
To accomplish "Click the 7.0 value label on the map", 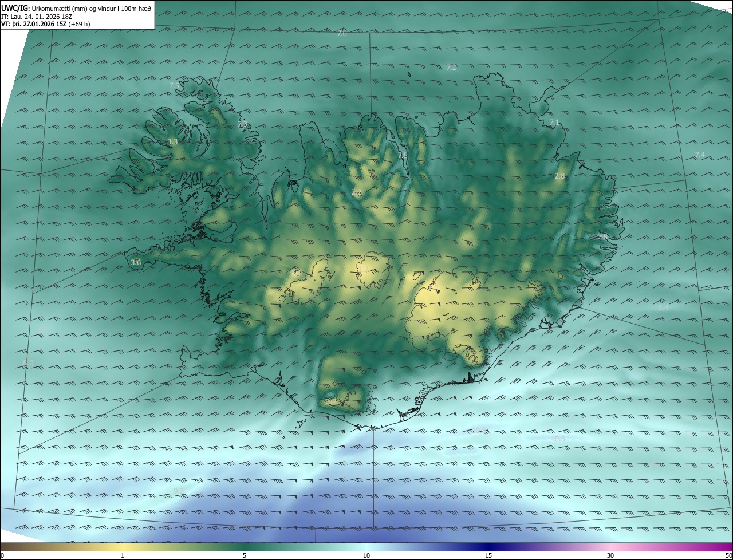I will (x=342, y=34).
